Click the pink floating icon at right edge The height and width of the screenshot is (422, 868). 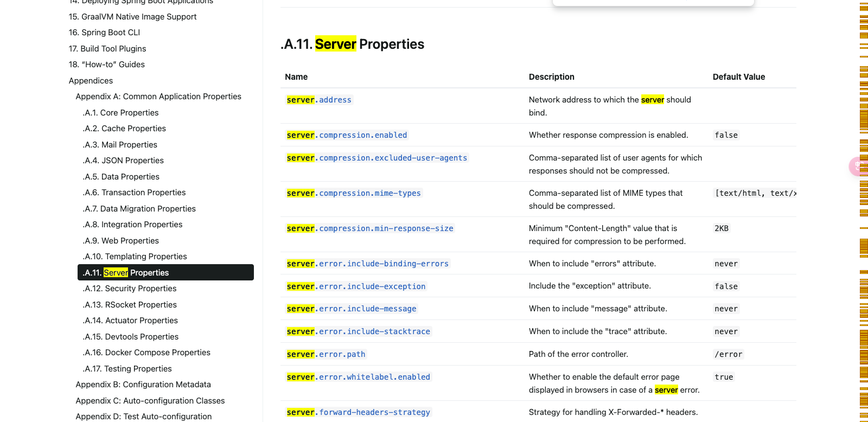coord(859,166)
